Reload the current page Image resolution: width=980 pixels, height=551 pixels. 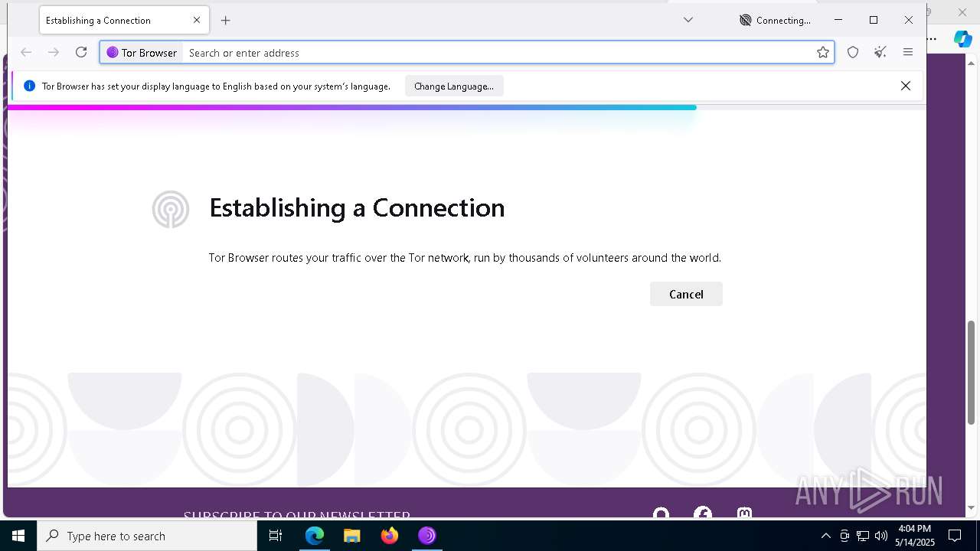(81, 52)
